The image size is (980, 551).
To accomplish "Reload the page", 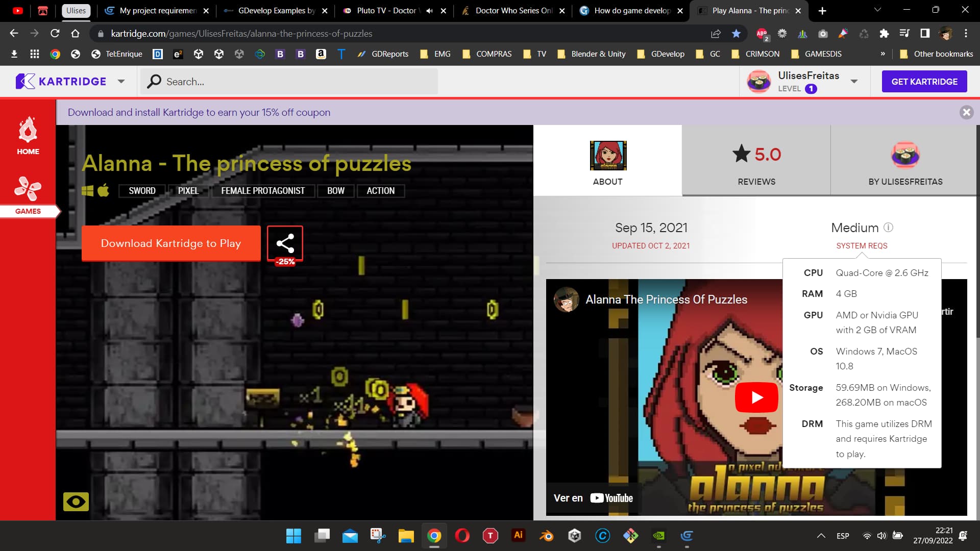I will pos(55,33).
